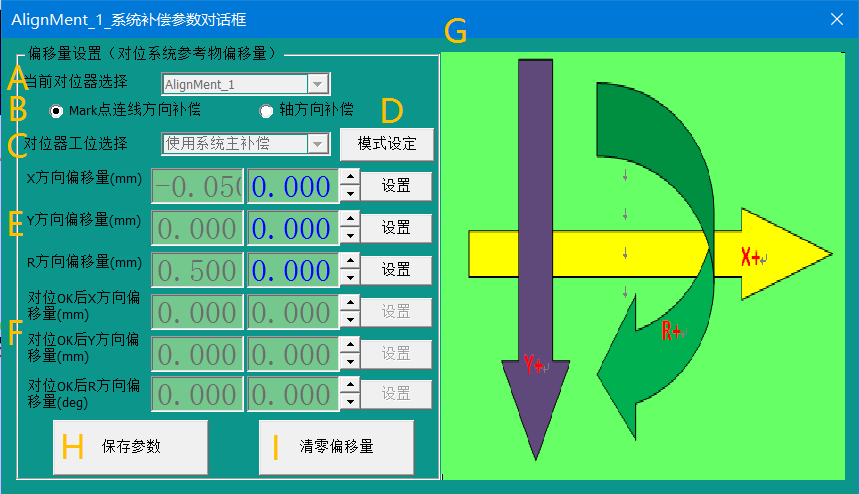Decrease X方向偏移量 with down spinner arrow
The height and width of the screenshot is (494, 859).
(349, 194)
